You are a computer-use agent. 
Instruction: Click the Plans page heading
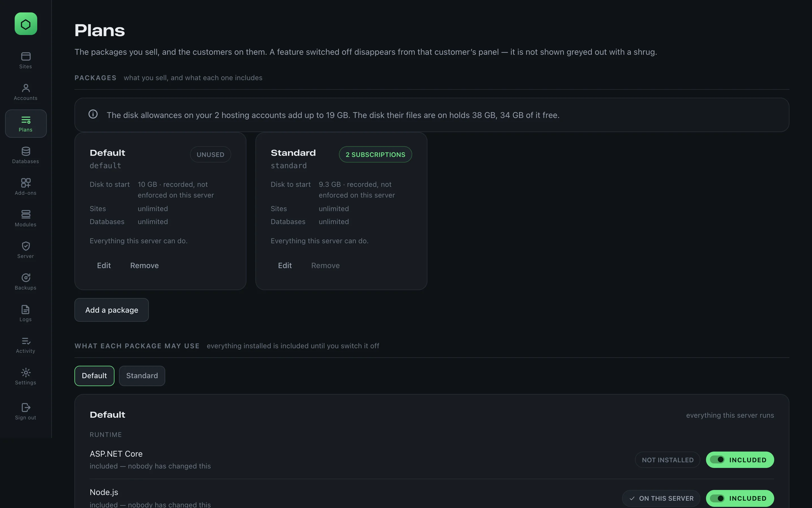tap(100, 30)
